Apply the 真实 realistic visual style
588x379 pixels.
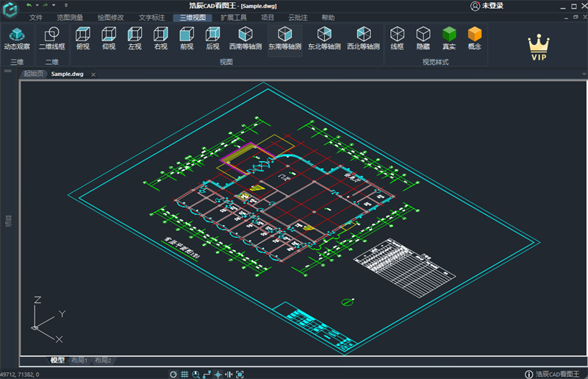[449, 38]
